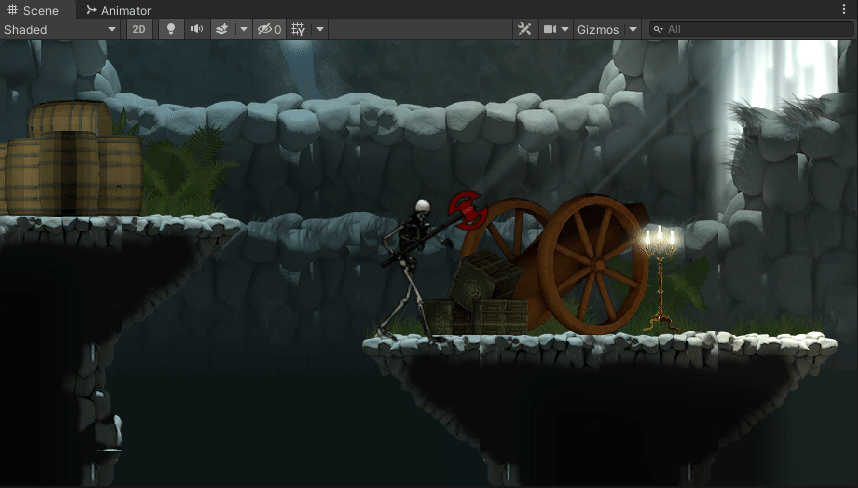This screenshot has width=858, height=488.
Task: Click the scene search field
Action: (x=751, y=30)
